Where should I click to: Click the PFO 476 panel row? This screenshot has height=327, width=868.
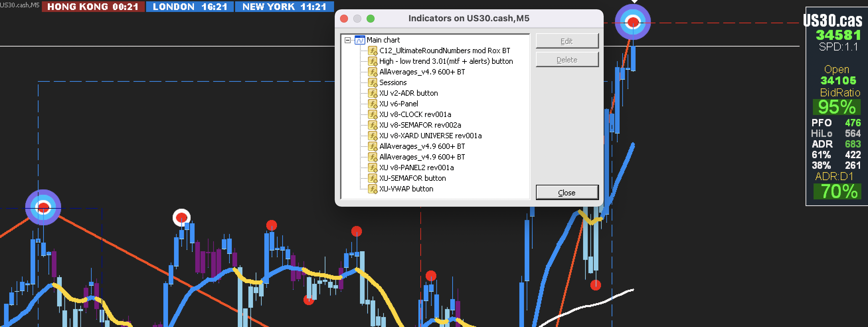(836, 123)
